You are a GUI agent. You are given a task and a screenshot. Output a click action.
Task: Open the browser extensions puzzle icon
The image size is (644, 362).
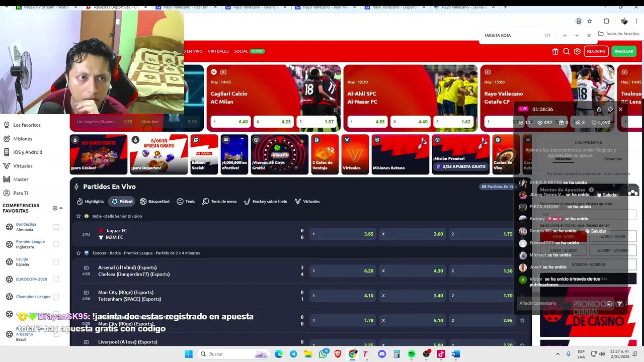coord(606,21)
